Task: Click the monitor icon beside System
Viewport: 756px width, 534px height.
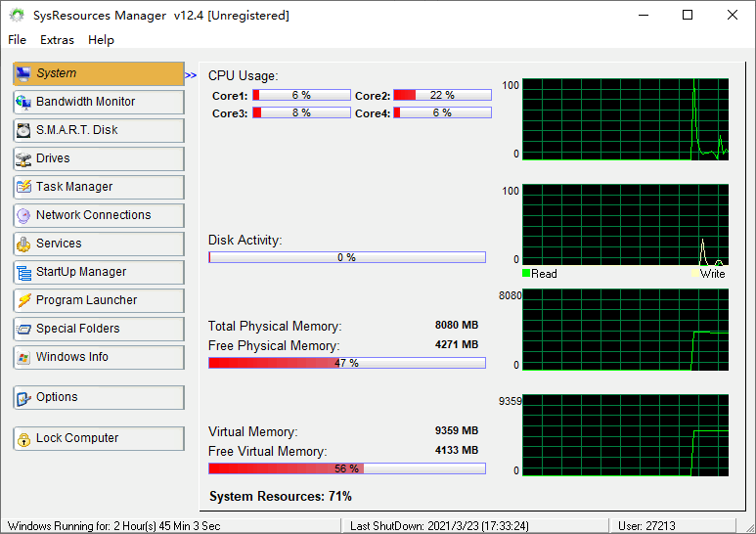Action: pos(23,73)
